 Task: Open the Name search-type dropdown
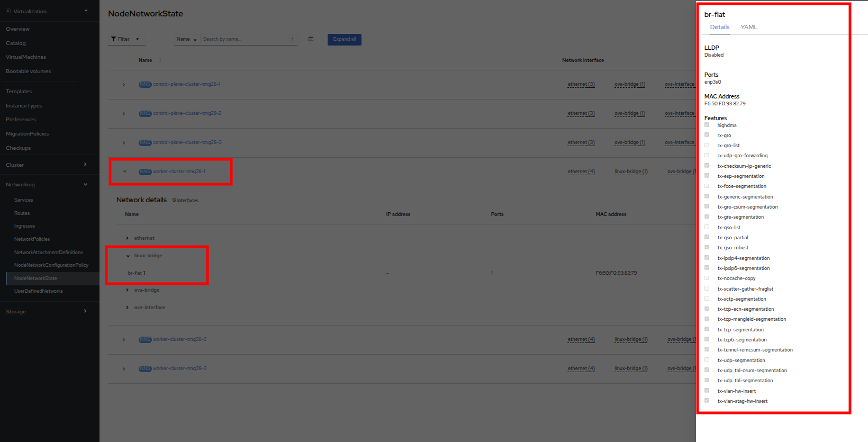187,39
